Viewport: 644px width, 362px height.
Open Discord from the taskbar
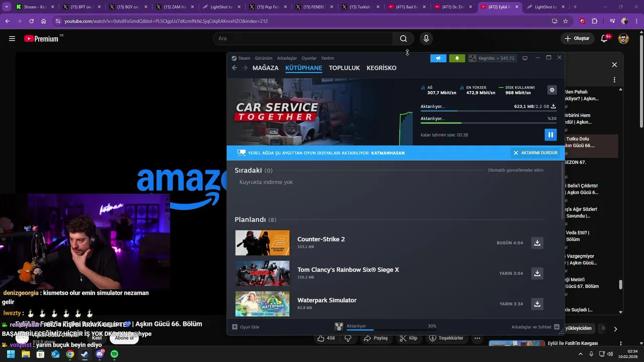tap(100, 354)
